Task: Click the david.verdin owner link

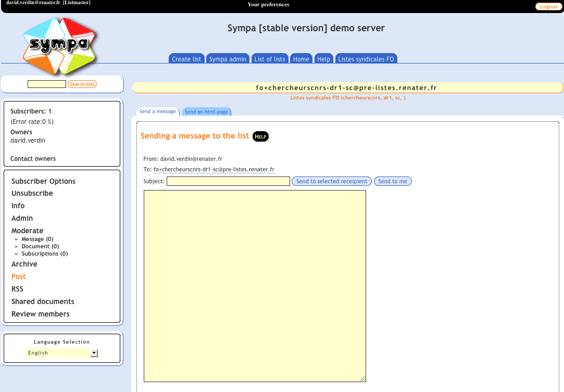Action: pos(28,141)
